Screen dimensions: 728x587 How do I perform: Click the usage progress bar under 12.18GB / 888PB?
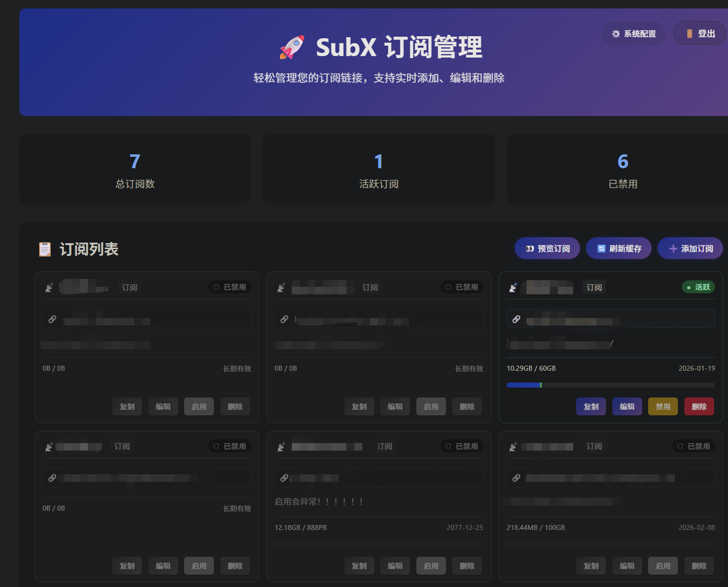tap(379, 544)
